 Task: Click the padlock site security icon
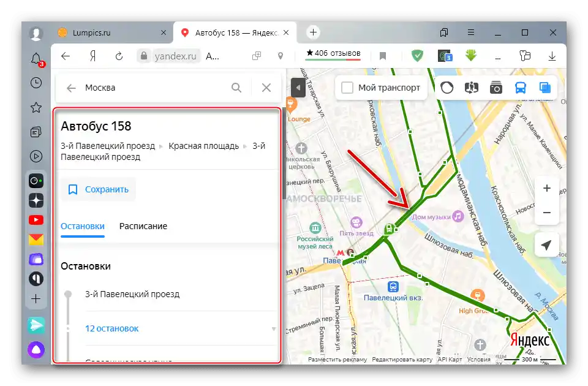[143, 56]
